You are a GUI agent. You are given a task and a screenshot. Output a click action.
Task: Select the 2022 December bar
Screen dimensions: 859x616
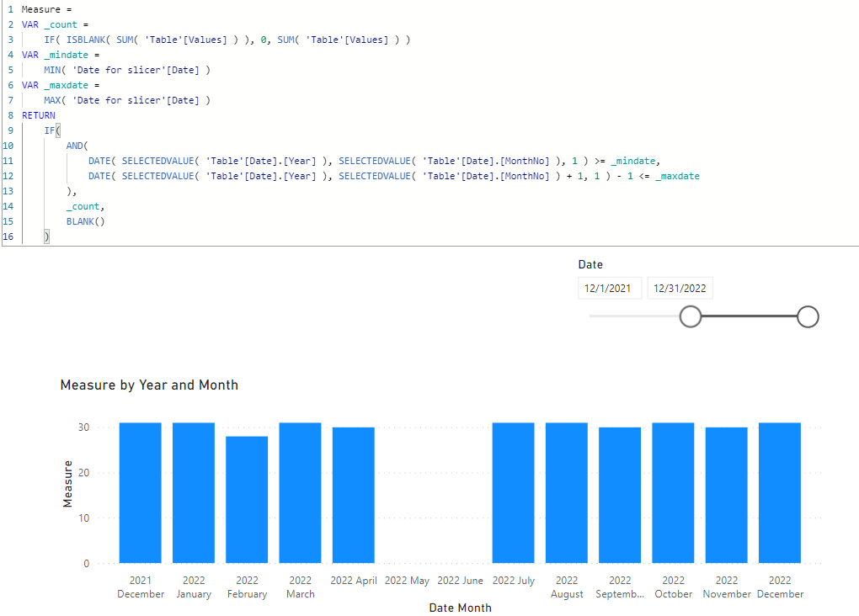(780, 493)
